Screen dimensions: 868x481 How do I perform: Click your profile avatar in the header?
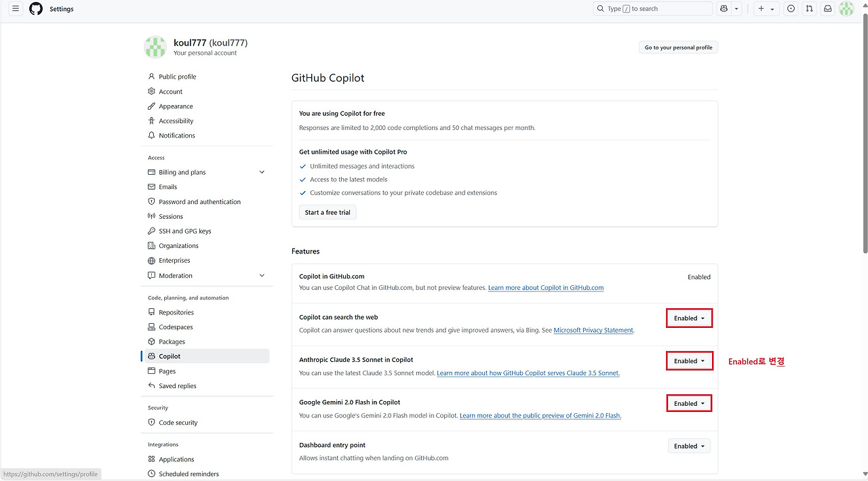pos(846,8)
